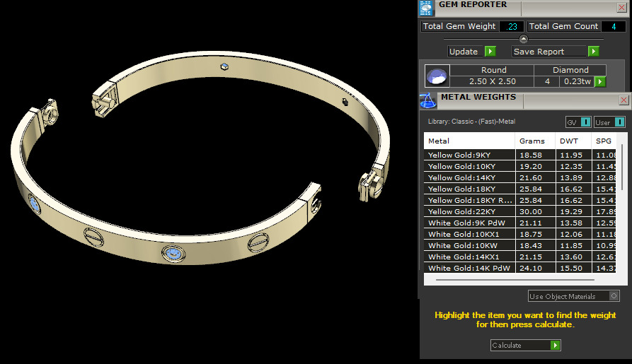
Task: Close the Metal Weights panel
Action: pyautogui.click(x=624, y=100)
